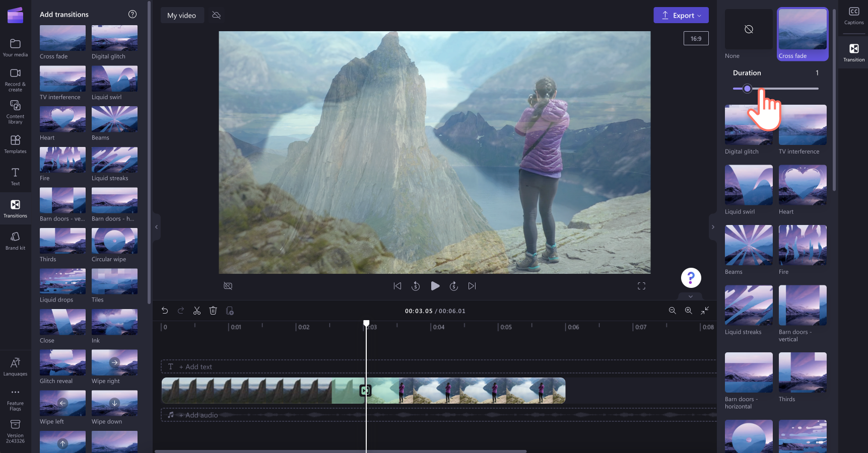This screenshot has height=453, width=868.
Task: Delete selected item with trash icon
Action: [x=213, y=311]
